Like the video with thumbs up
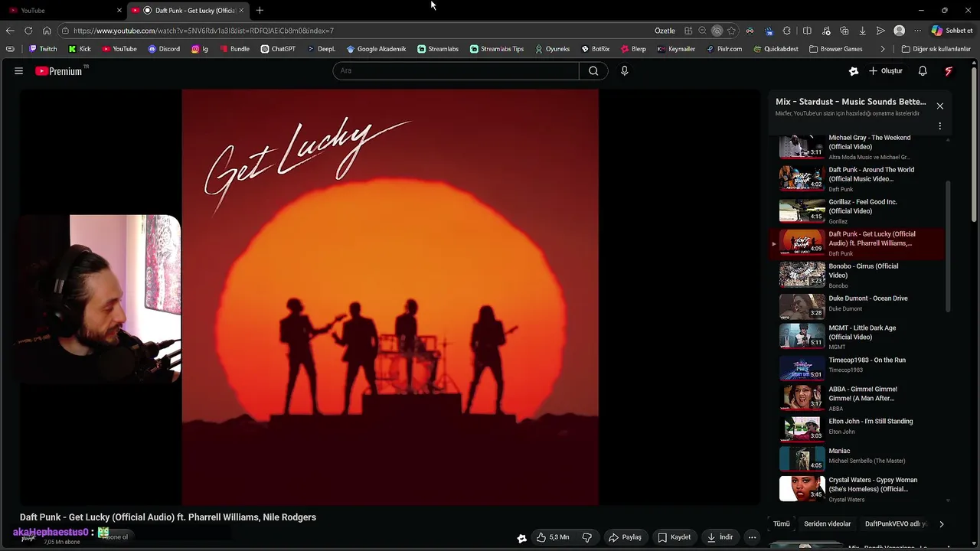The image size is (980, 551). (x=552, y=537)
